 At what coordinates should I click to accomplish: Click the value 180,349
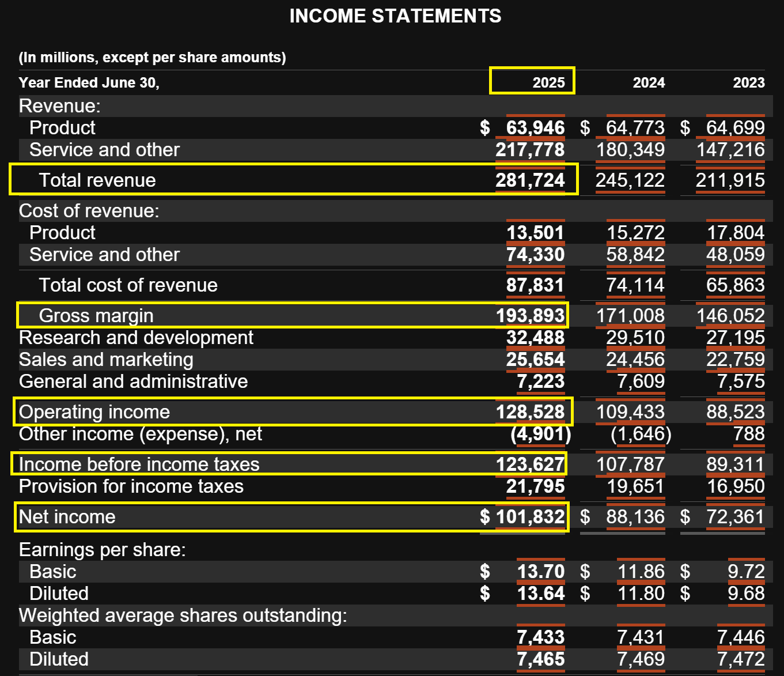pyautogui.click(x=630, y=149)
